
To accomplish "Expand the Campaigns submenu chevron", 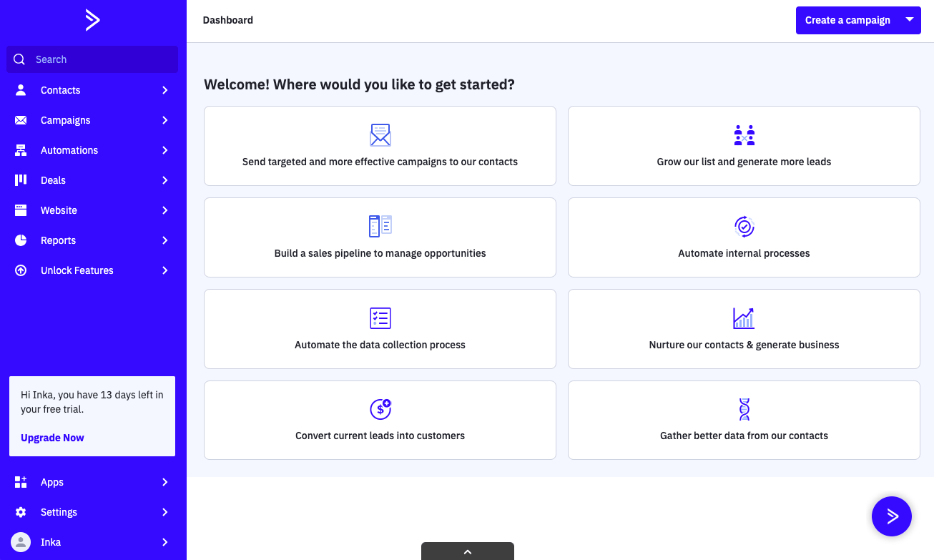I will (165, 120).
